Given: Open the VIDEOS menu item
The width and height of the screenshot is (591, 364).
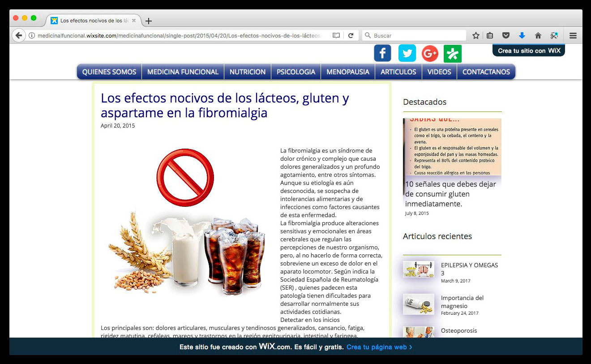Looking at the screenshot, I should (439, 72).
